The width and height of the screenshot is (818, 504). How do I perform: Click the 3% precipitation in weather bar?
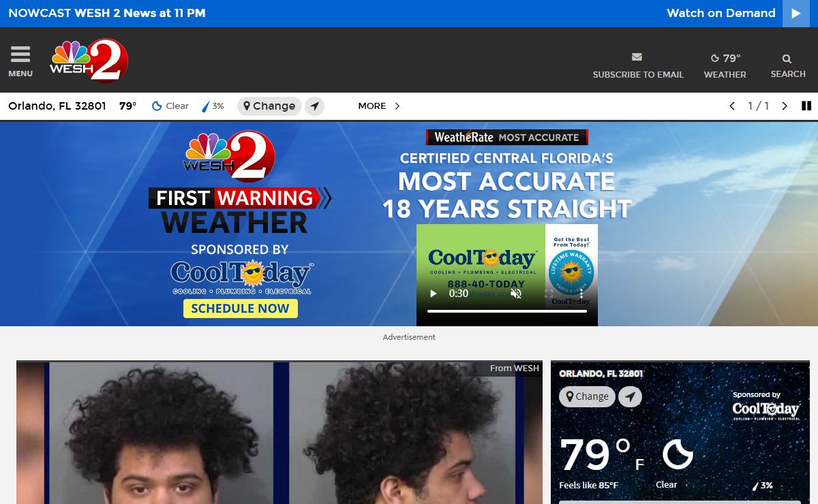click(x=213, y=106)
